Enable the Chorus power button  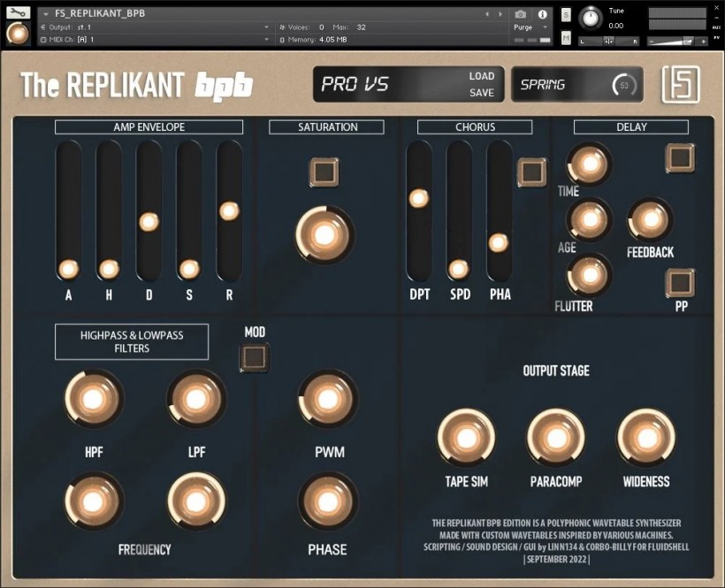[x=531, y=172]
